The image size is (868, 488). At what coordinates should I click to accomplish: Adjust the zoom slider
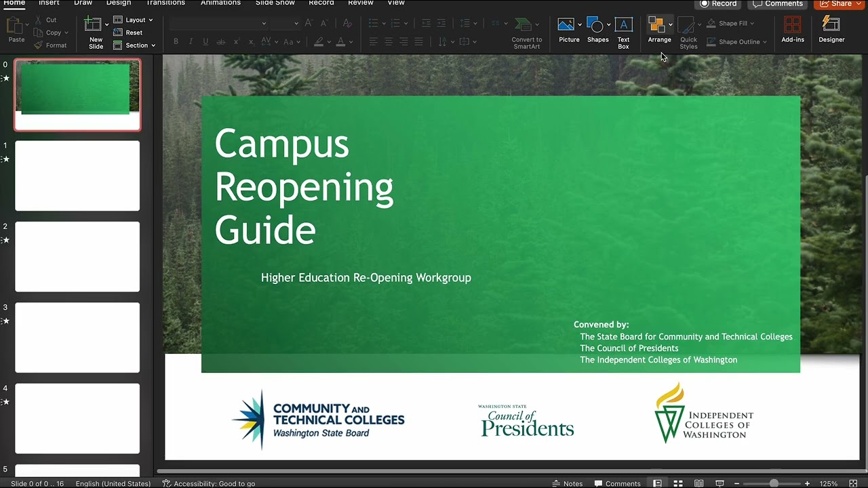(x=774, y=483)
